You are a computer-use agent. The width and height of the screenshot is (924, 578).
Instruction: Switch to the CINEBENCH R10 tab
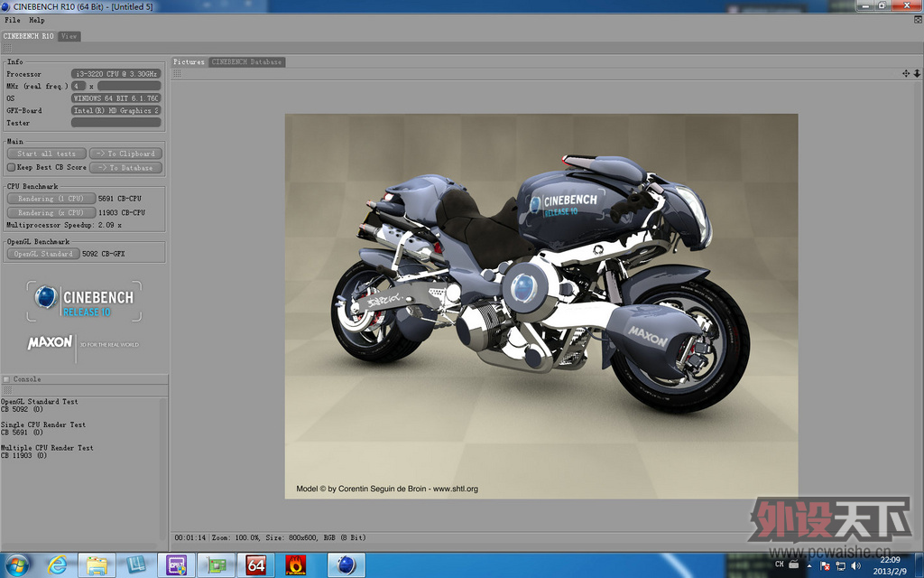pyautogui.click(x=28, y=36)
